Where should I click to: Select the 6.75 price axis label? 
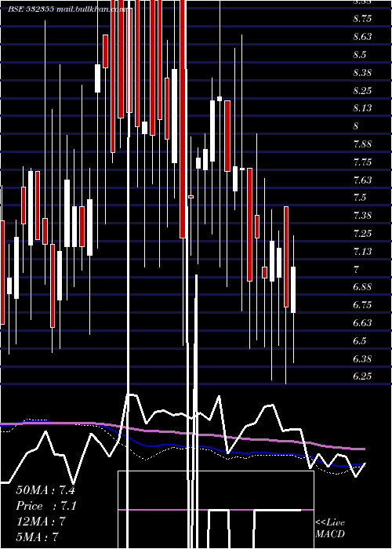[x=362, y=305]
